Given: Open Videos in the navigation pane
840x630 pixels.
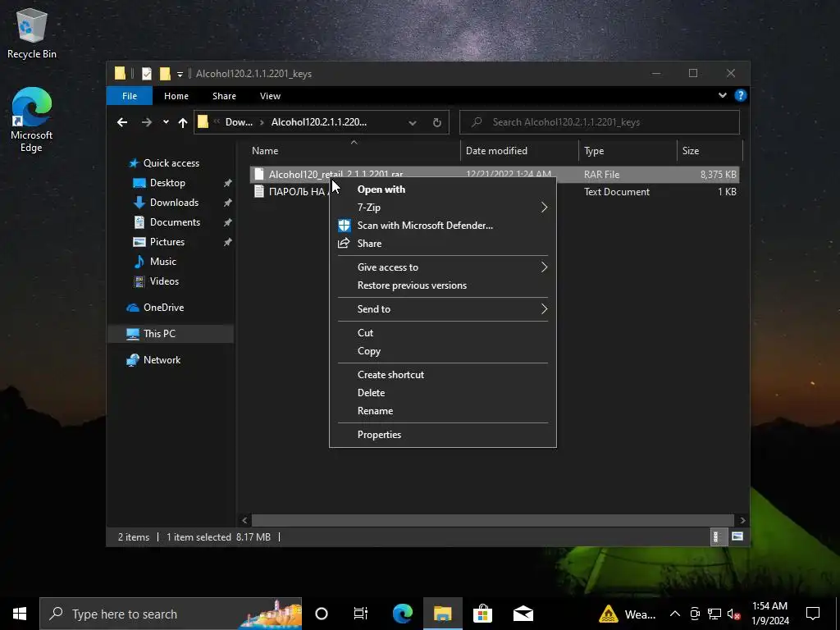Looking at the screenshot, I should (164, 281).
